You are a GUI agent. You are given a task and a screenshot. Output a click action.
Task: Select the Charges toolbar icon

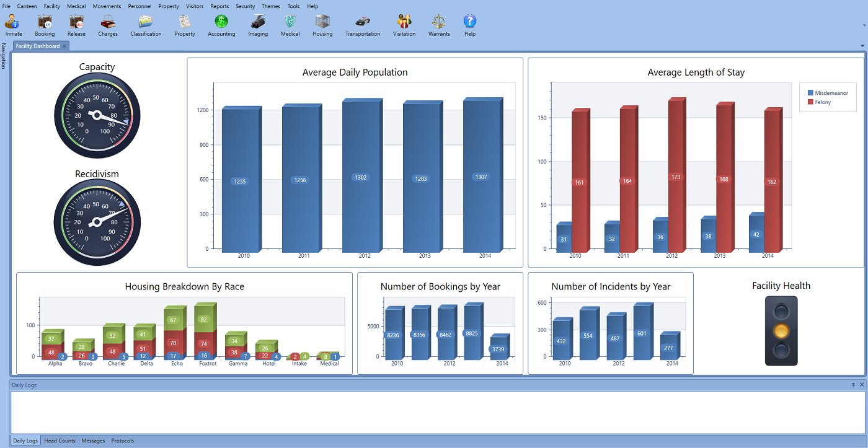(x=108, y=22)
